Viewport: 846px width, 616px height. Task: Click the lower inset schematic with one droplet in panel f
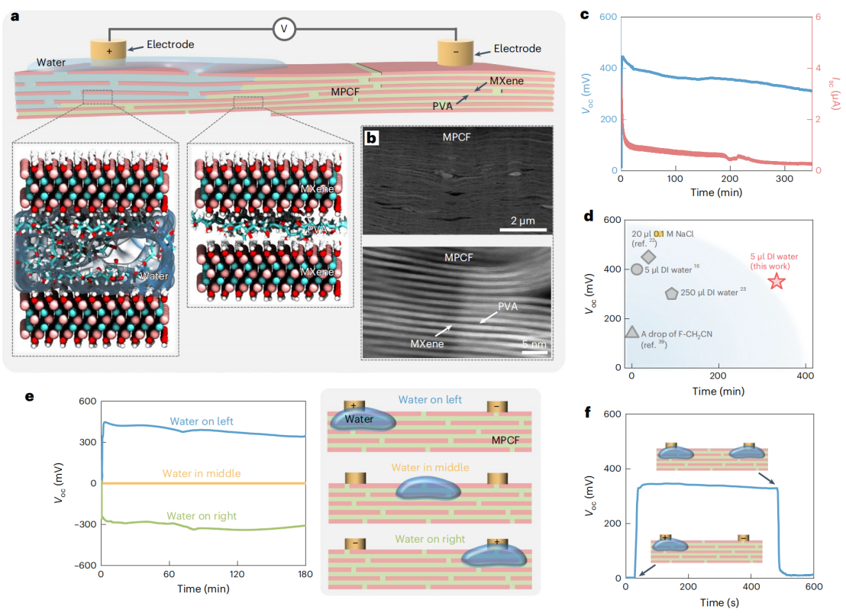click(706, 548)
